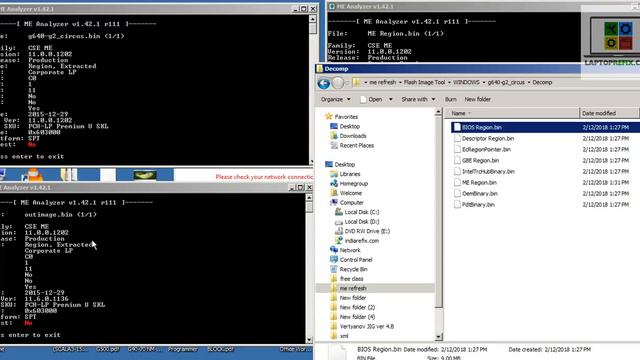Click me refresh in address breadcrumb
640x360 pixels.
[382, 82]
